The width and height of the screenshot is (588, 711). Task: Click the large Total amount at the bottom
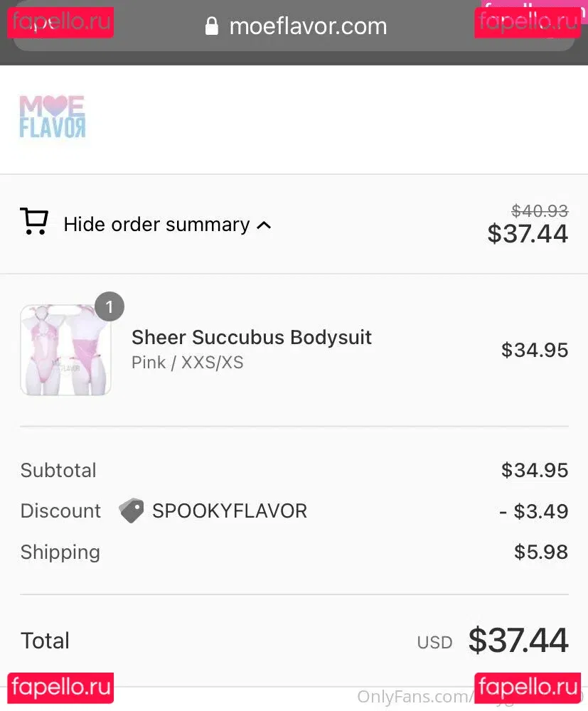tap(518, 640)
